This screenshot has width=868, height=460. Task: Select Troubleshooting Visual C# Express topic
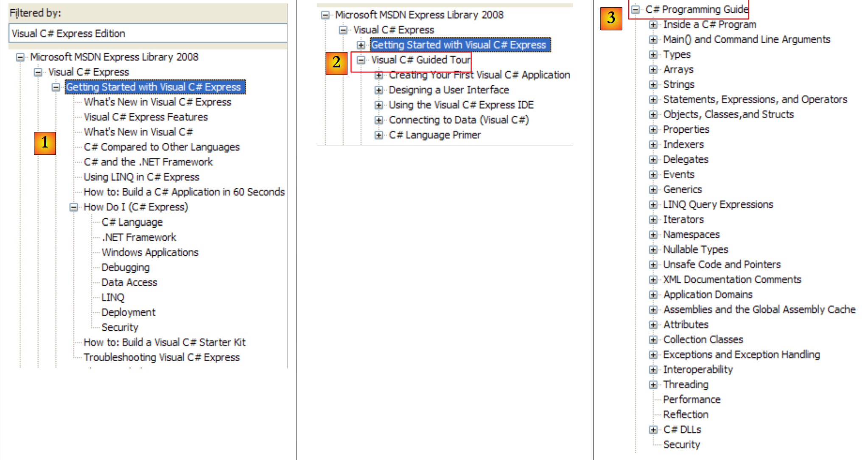pyautogui.click(x=162, y=357)
